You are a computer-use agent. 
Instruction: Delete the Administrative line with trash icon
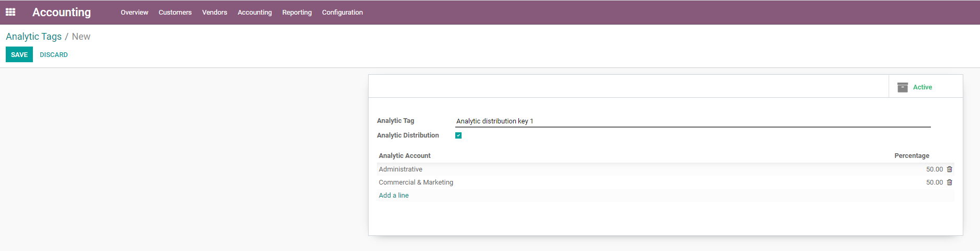[x=949, y=169]
